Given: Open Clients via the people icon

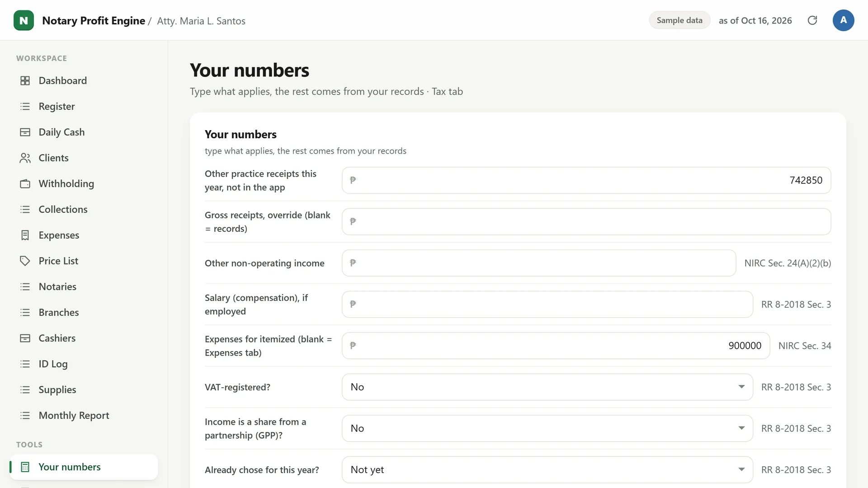Looking at the screenshot, I should tap(25, 158).
